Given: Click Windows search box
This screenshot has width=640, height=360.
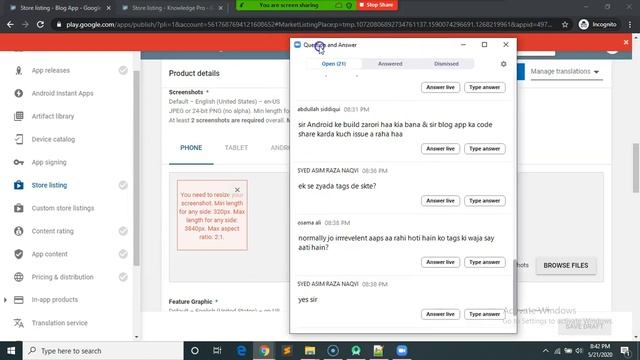Looking at the screenshot, I should click(103, 351).
